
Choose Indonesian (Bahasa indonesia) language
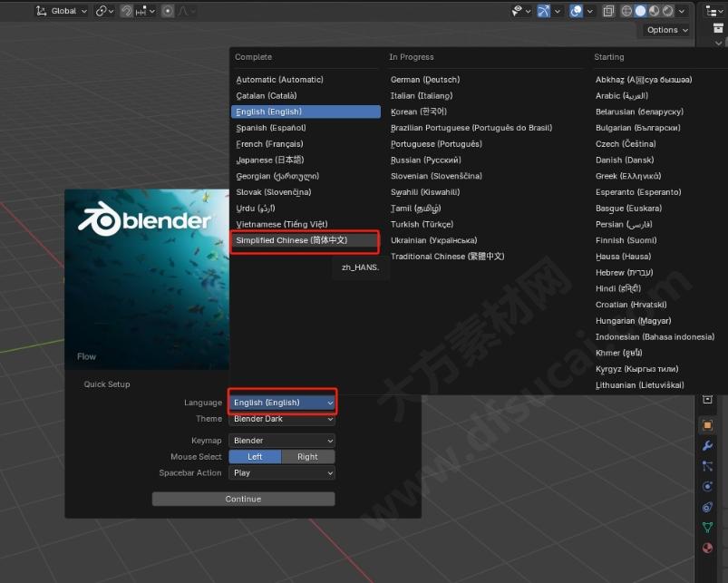coord(659,337)
